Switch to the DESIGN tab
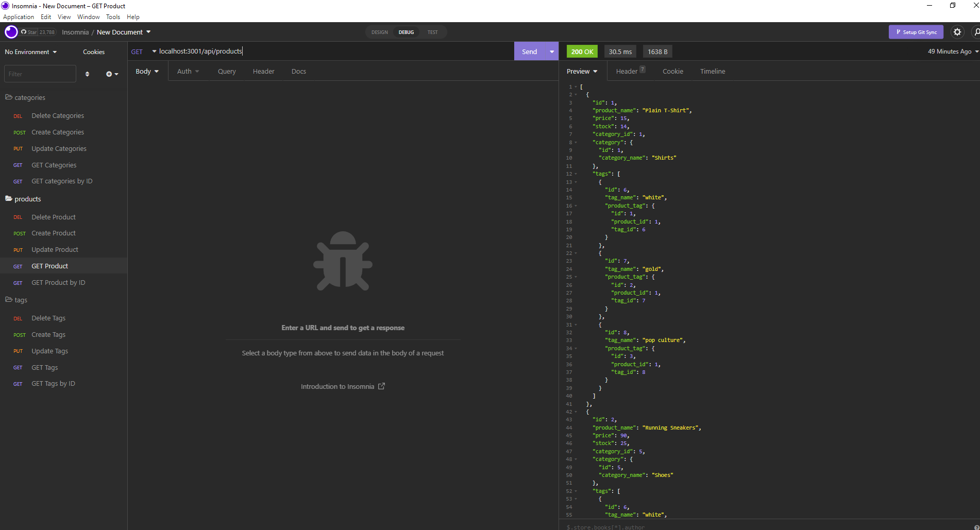The width and height of the screenshot is (980, 530). click(x=379, y=32)
